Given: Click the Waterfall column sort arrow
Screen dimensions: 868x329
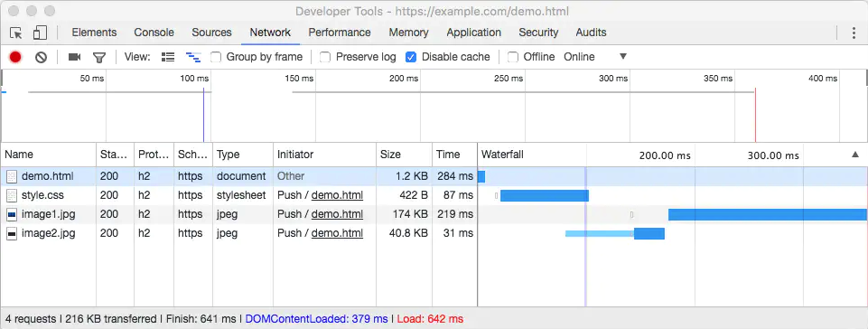Looking at the screenshot, I should pyautogui.click(x=854, y=155).
